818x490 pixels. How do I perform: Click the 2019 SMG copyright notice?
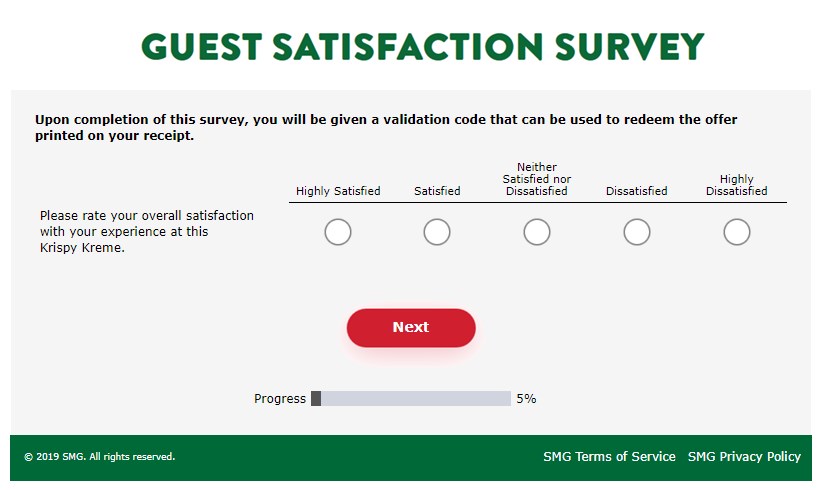click(100, 457)
